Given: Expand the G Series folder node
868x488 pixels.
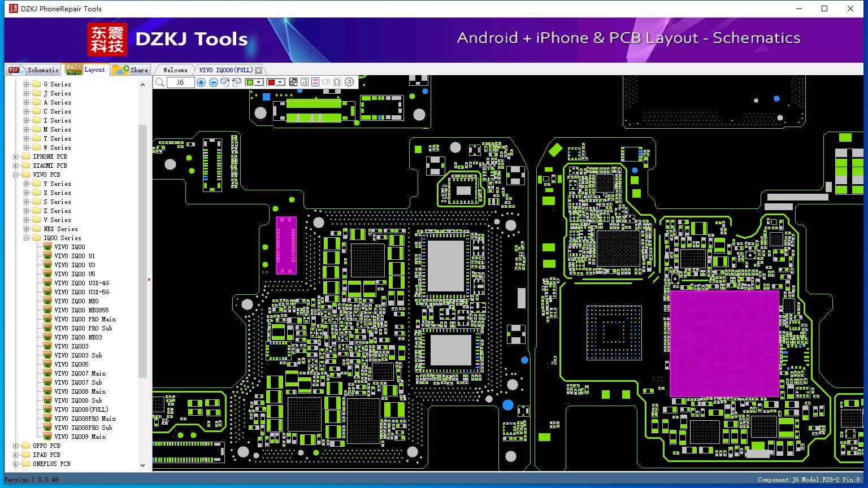Looking at the screenshot, I should 26,84.
